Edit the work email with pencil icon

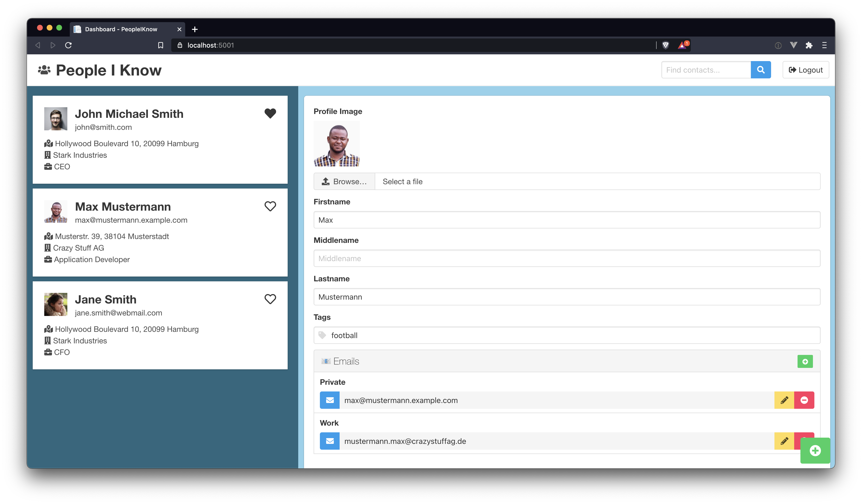pyautogui.click(x=784, y=441)
